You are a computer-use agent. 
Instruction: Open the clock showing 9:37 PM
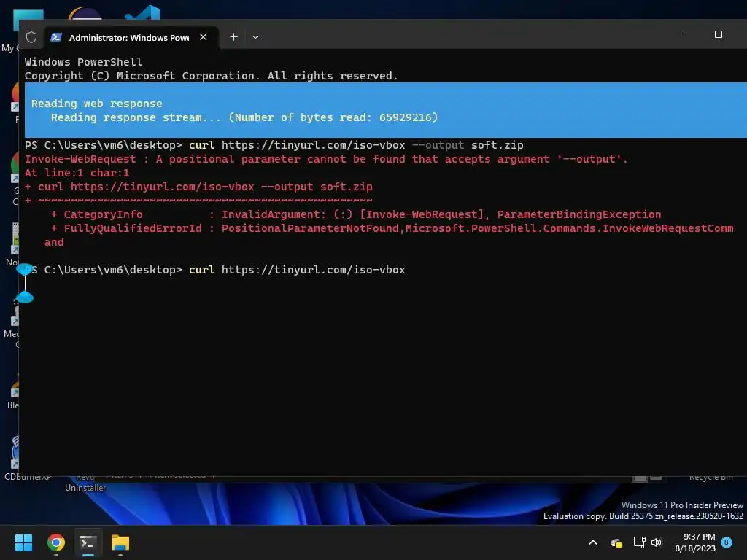click(x=695, y=542)
